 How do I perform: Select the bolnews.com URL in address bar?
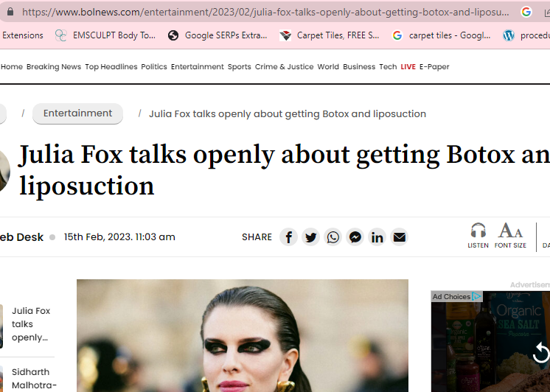tap(265, 13)
